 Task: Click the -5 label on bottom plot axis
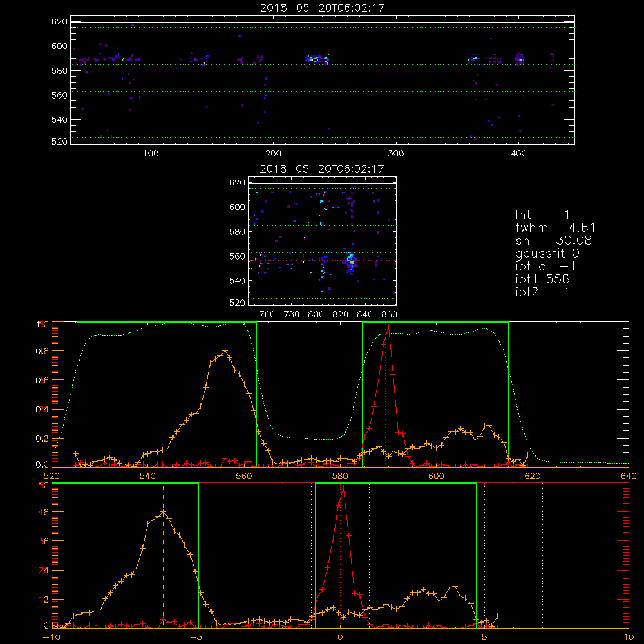(x=196, y=638)
